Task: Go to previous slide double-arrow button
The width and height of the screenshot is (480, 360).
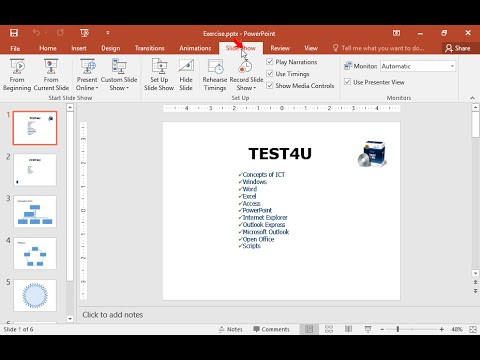Action: pyautogui.click(x=476, y=282)
